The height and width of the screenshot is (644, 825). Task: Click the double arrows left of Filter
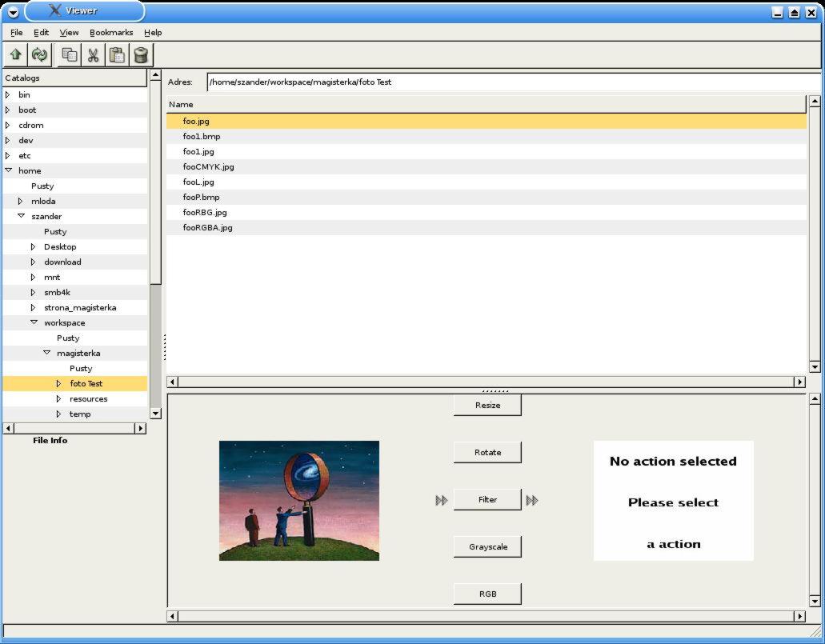442,500
